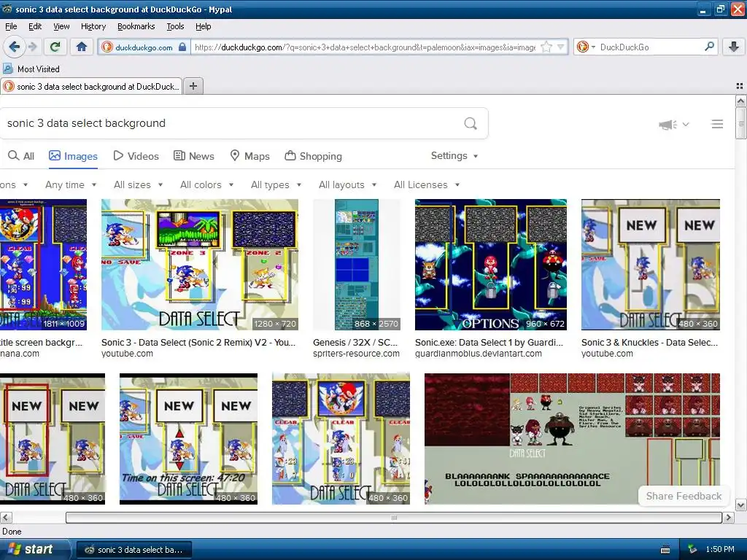Viewport: 747px width, 560px height.
Task: Click the system tray bird icon near the clock
Action: pos(692,549)
